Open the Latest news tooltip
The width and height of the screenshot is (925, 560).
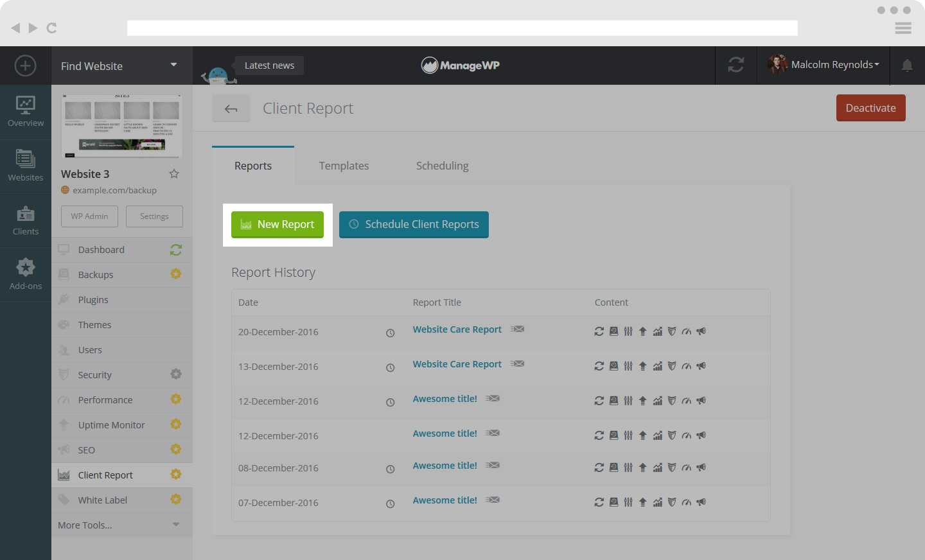click(269, 66)
